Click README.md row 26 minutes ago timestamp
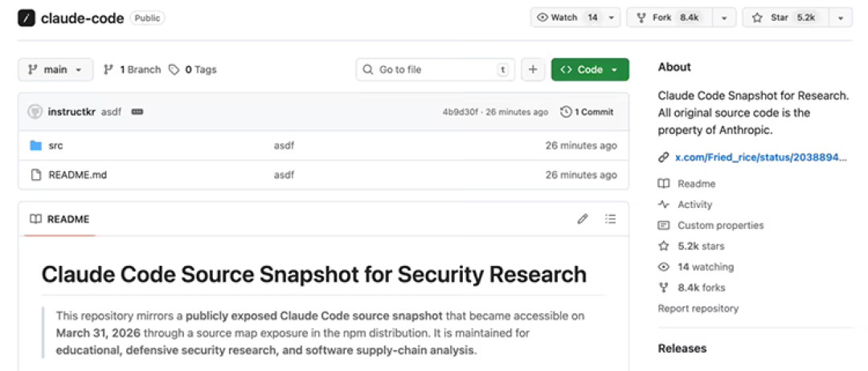The image size is (868, 371). tap(581, 175)
